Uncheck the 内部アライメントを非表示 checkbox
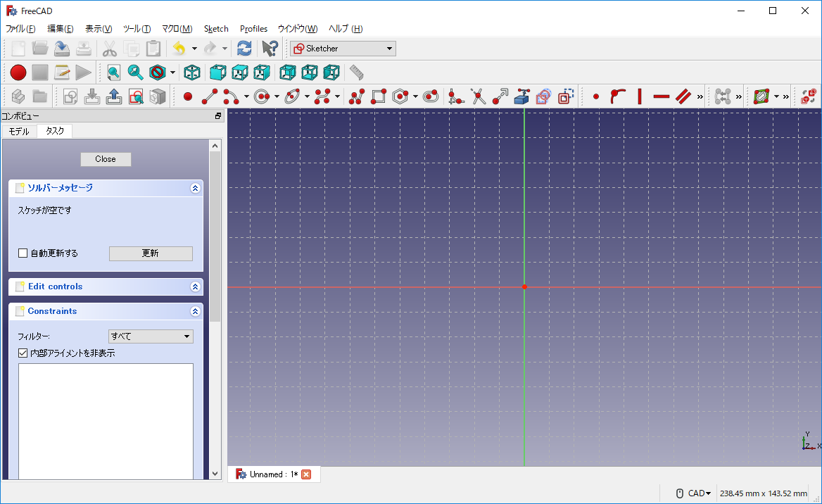This screenshot has height=504, width=822. click(23, 353)
